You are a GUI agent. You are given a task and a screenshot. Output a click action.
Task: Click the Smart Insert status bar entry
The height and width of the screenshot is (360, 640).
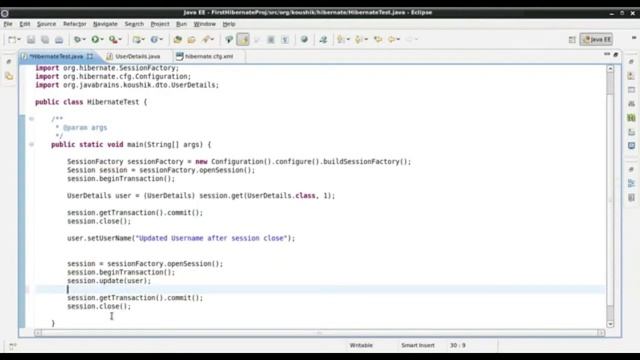click(418, 345)
